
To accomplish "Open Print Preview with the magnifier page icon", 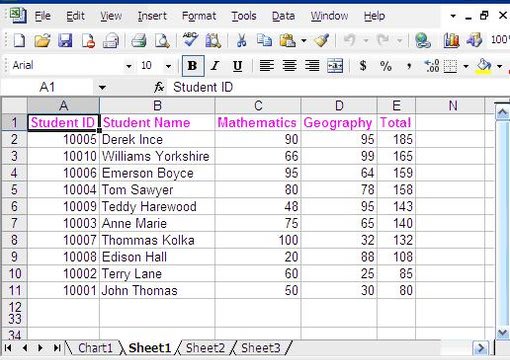I will [x=162, y=41].
